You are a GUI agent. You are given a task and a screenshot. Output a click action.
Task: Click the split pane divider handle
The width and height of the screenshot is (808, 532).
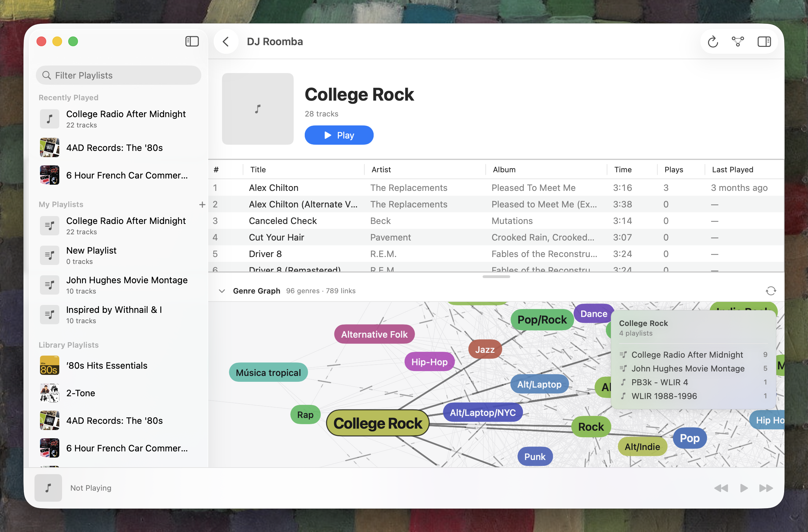click(x=496, y=276)
